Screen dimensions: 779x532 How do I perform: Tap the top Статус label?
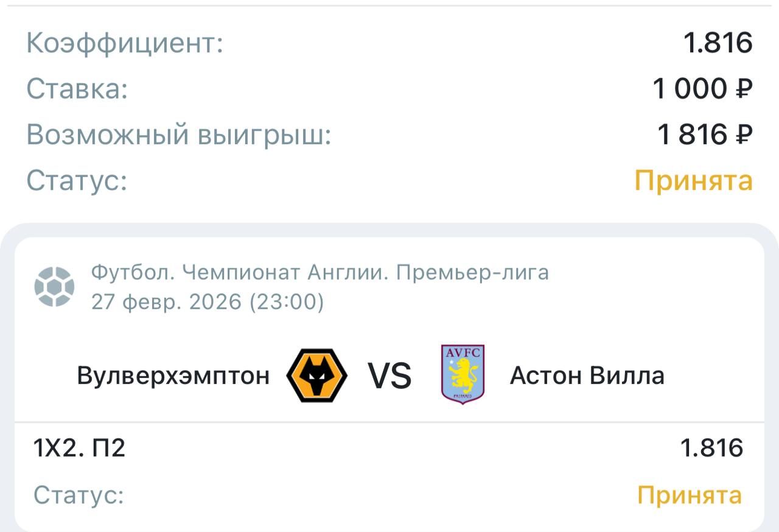point(77,181)
